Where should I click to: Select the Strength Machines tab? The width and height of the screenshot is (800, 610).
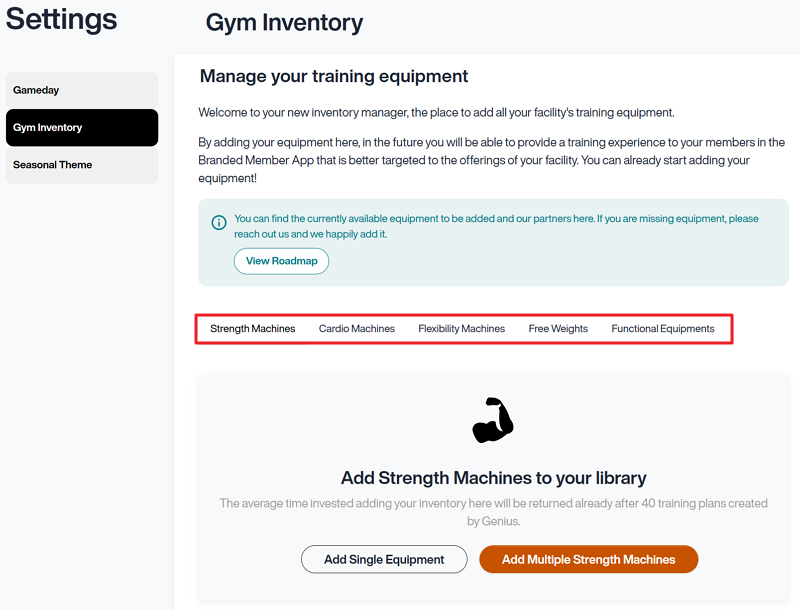252,328
